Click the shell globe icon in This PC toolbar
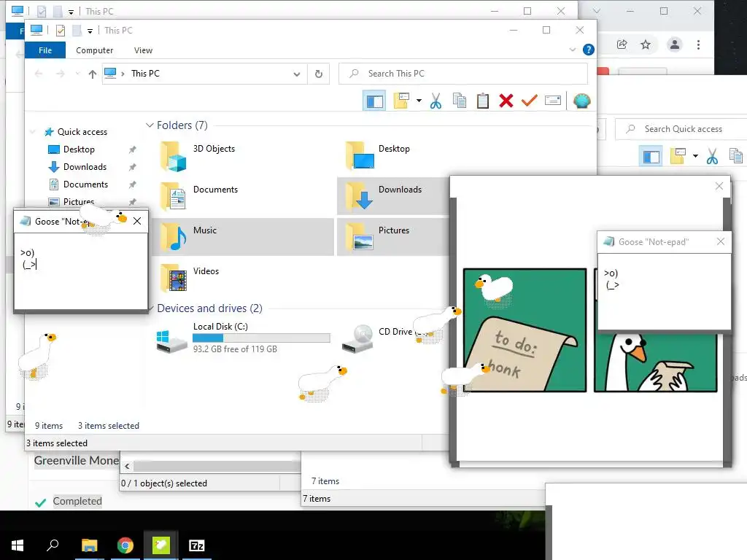 pos(581,101)
